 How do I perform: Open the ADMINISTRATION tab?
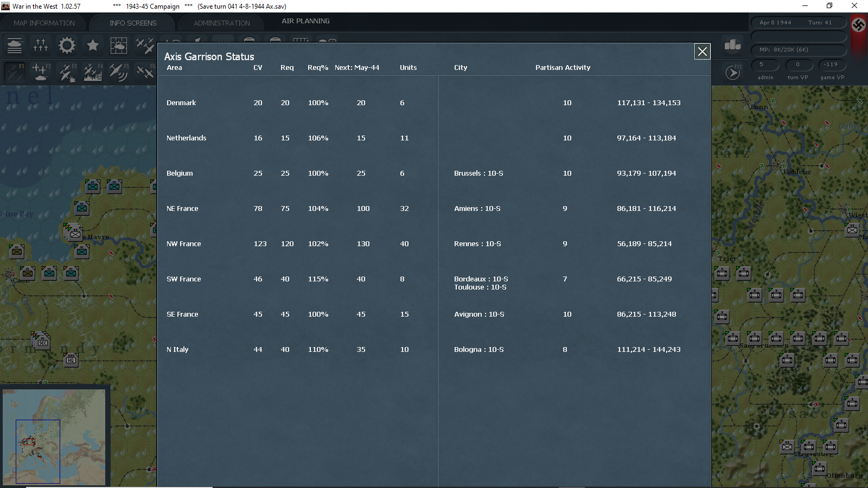point(222,23)
